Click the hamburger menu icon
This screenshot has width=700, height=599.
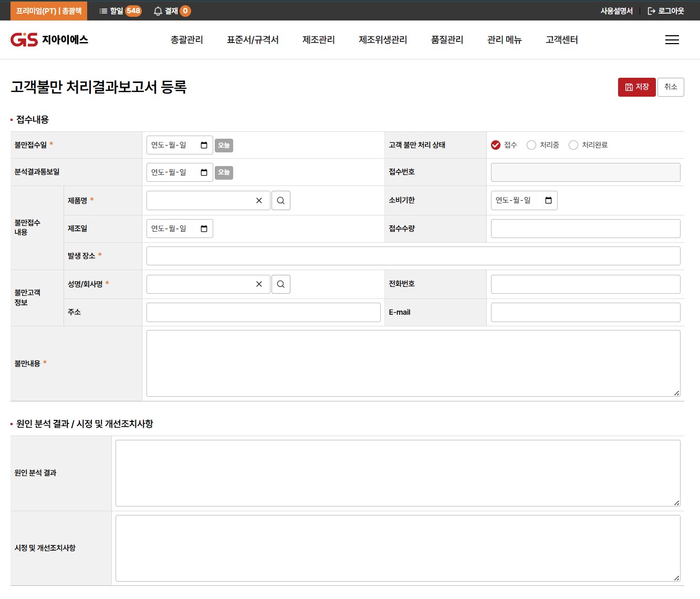(672, 40)
